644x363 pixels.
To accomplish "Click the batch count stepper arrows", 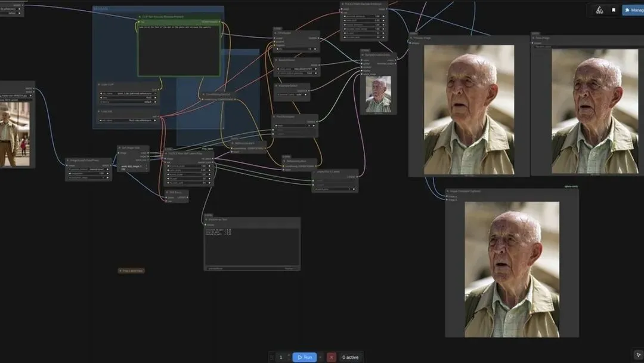I will tap(289, 357).
